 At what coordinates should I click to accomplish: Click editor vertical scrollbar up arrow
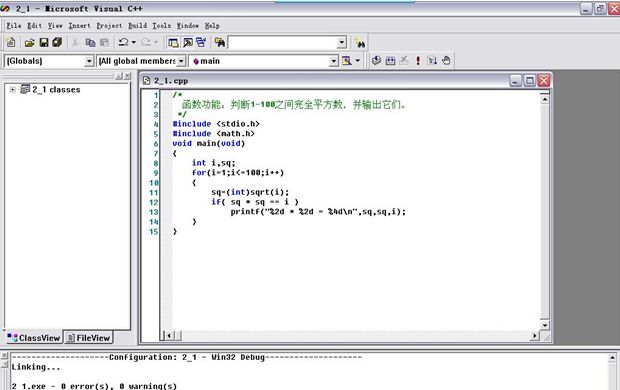[544, 99]
